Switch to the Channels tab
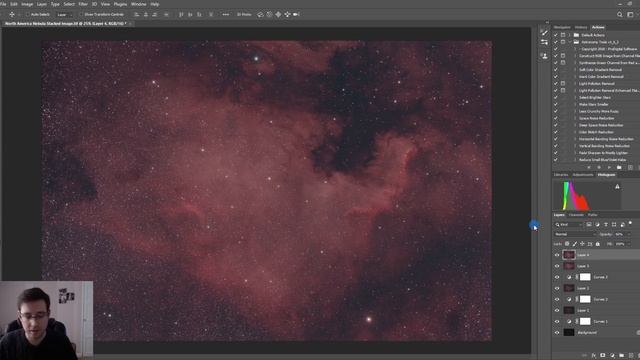640x360 pixels. click(x=576, y=215)
